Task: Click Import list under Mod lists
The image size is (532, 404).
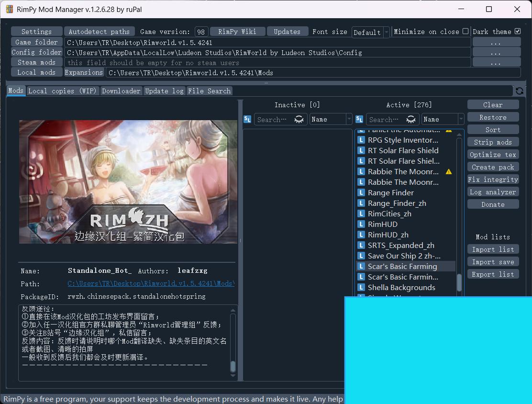Action: (493, 249)
